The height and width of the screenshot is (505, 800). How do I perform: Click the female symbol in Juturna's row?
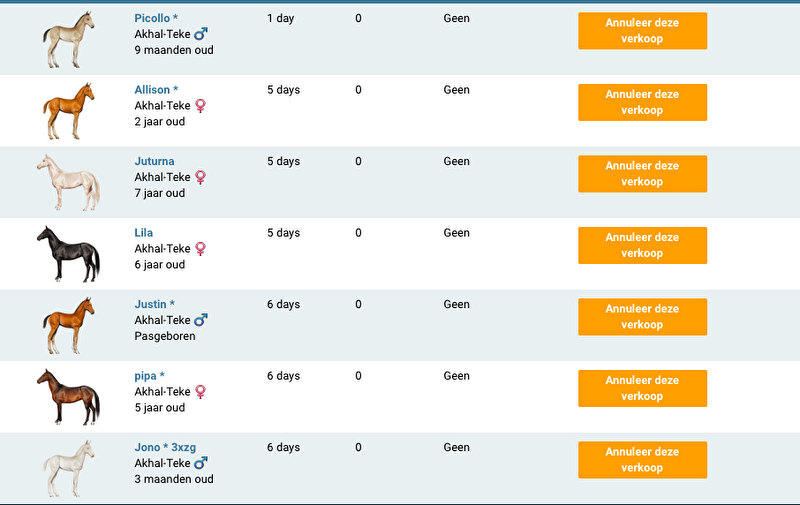coord(201,177)
